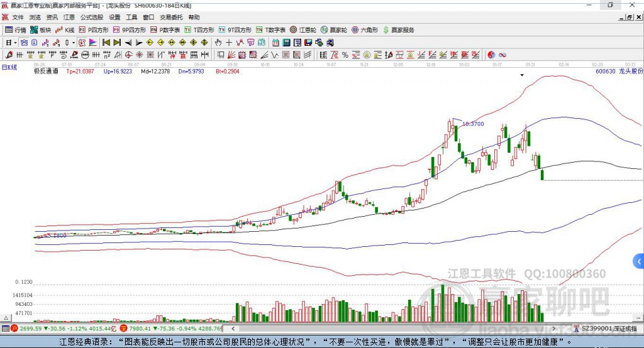644x348 pixels.
Task: Click the 600630 龙头股份 stock label
Action: 619,71
